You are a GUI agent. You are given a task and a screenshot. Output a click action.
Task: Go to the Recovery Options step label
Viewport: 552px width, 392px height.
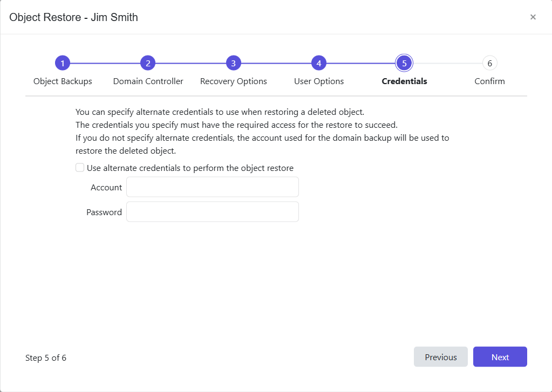[x=233, y=81]
